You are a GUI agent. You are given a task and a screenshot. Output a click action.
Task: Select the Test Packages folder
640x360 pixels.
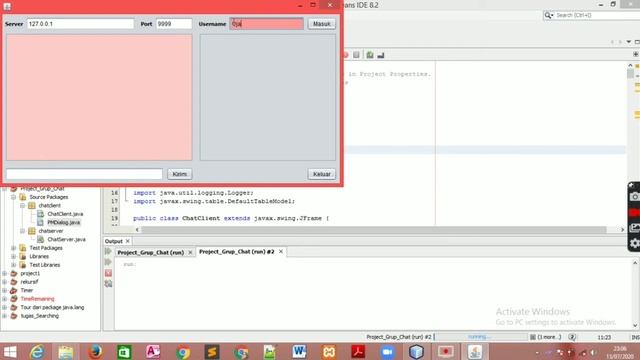pyautogui.click(x=46, y=248)
